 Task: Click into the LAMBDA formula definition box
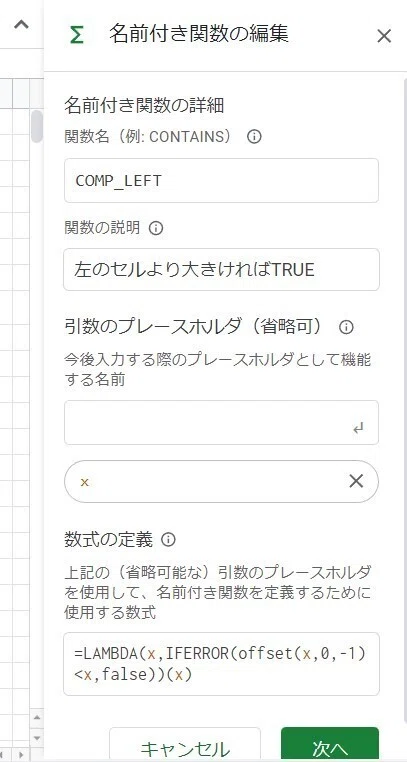point(221,664)
